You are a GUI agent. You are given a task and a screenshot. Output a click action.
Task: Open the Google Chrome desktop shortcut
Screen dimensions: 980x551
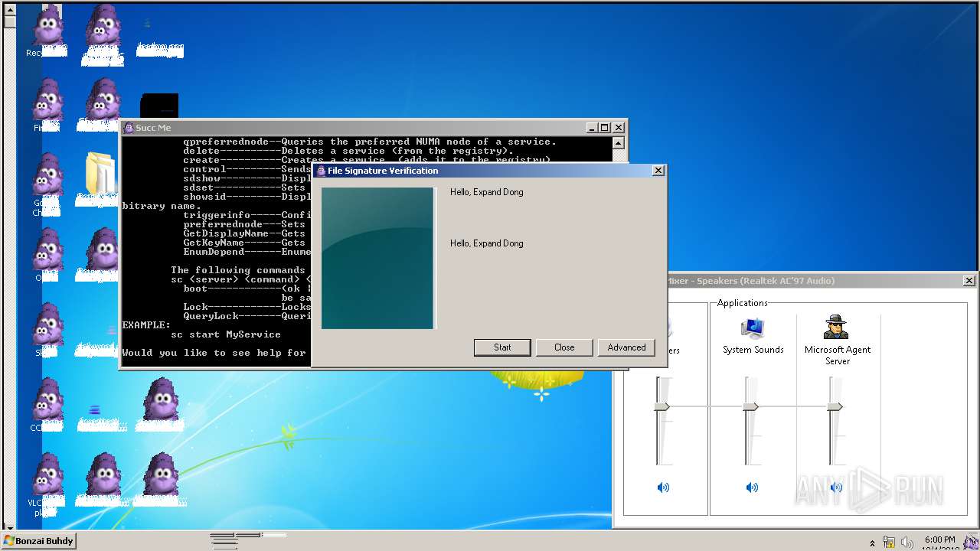pyautogui.click(x=49, y=184)
